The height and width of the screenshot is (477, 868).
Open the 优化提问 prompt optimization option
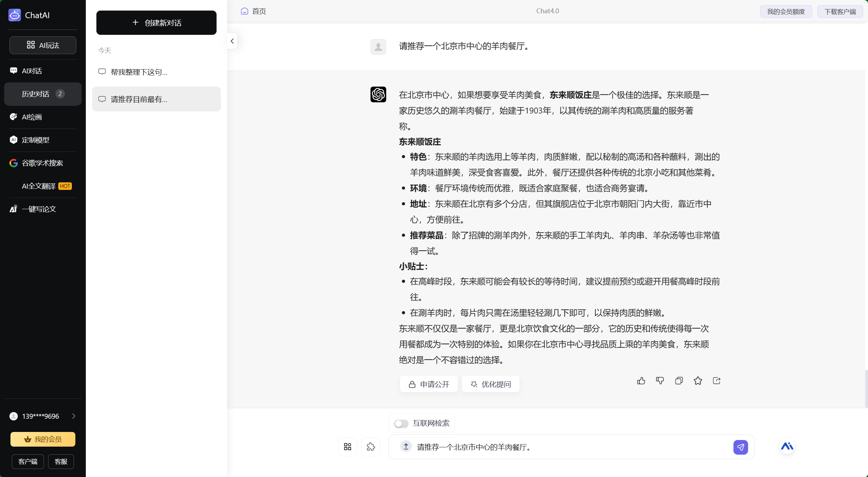[x=490, y=384]
